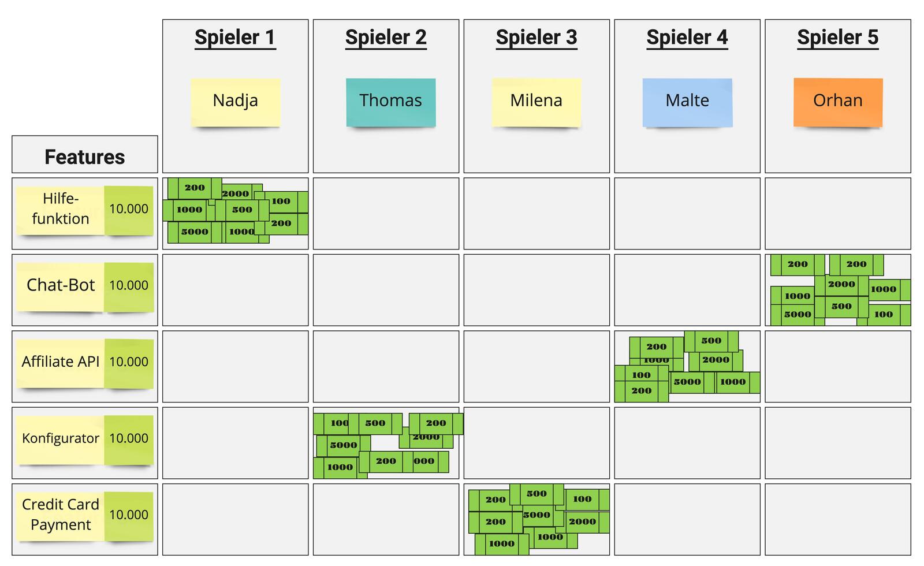Viewport: 924px width, 566px height.
Task: Select the blue Malte sticky note
Action: (687, 101)
